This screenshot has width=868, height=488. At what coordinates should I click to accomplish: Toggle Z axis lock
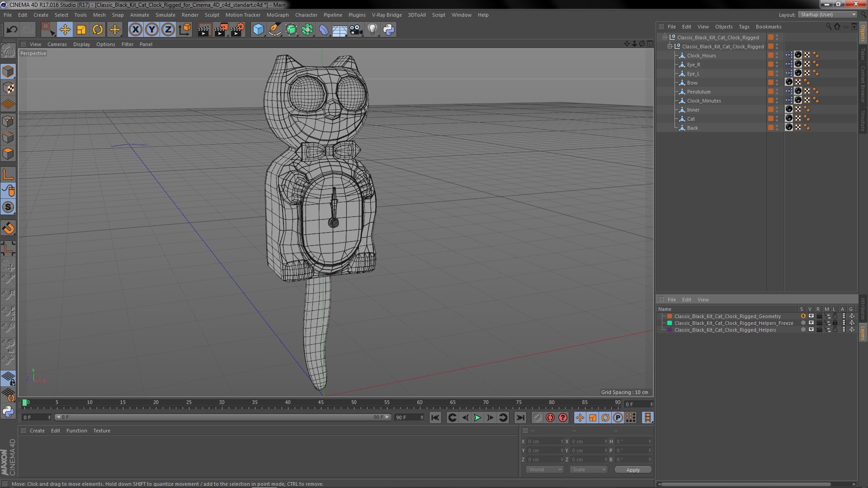[168, 30]
